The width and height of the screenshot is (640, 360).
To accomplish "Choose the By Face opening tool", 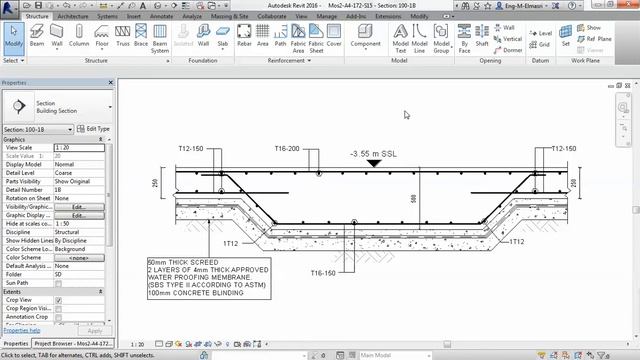I will pos(464,39).
